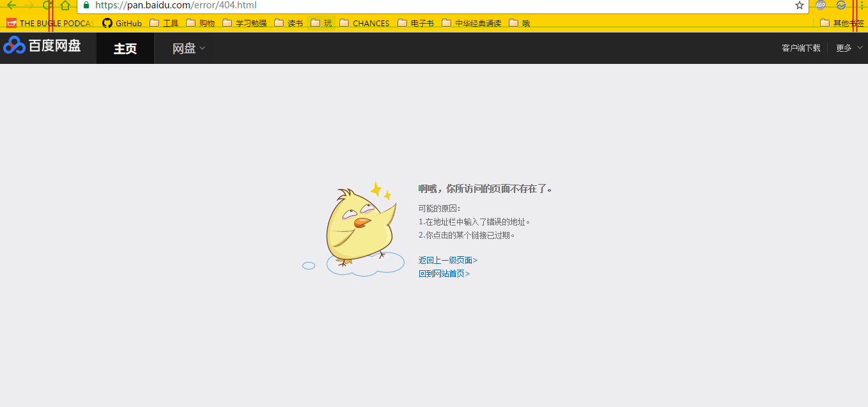Reload the page with the refresh icon
The width and height of the screenshot is (868, 407).
click(47, 5)
